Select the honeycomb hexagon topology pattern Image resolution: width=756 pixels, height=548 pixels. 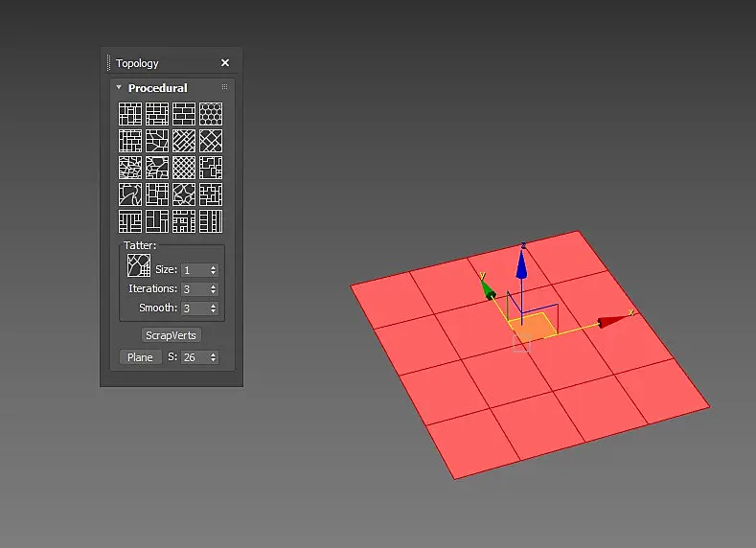point(211,114)
